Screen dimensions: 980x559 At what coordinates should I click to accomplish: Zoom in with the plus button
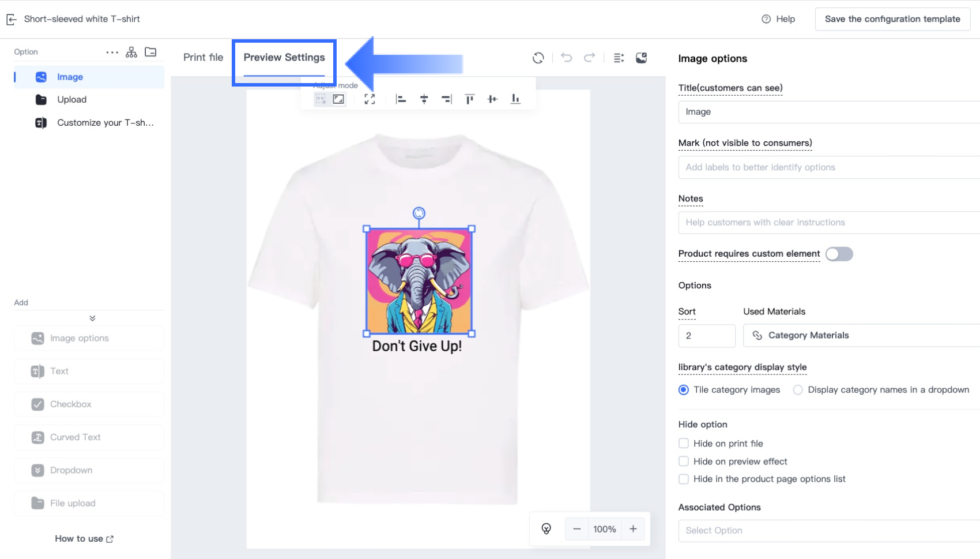pos(633,529)
